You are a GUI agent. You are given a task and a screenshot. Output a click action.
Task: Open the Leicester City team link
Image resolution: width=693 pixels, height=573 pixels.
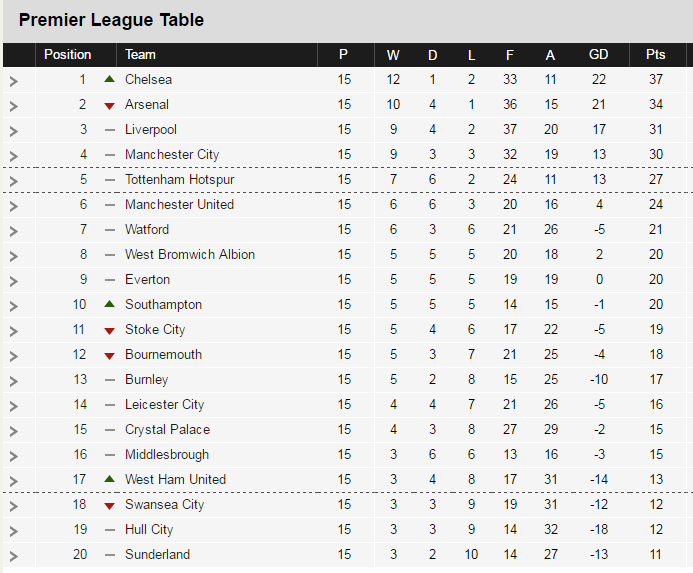(164, 404)
